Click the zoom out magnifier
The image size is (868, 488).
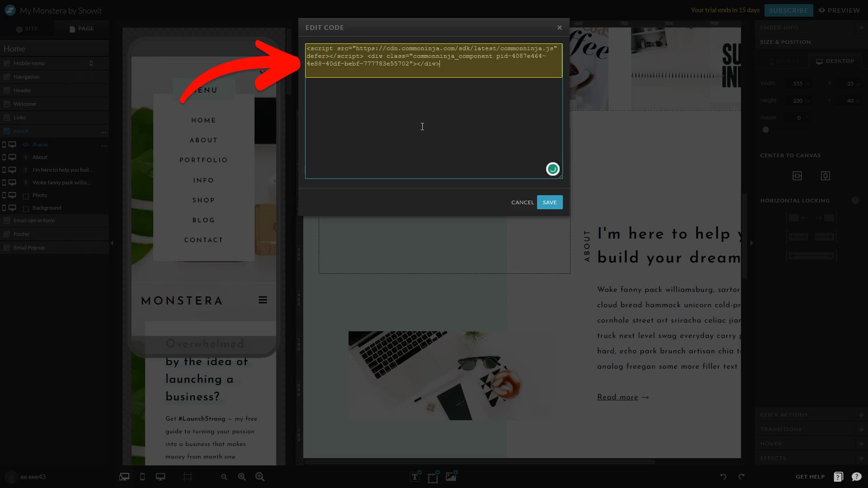[224, 477]
